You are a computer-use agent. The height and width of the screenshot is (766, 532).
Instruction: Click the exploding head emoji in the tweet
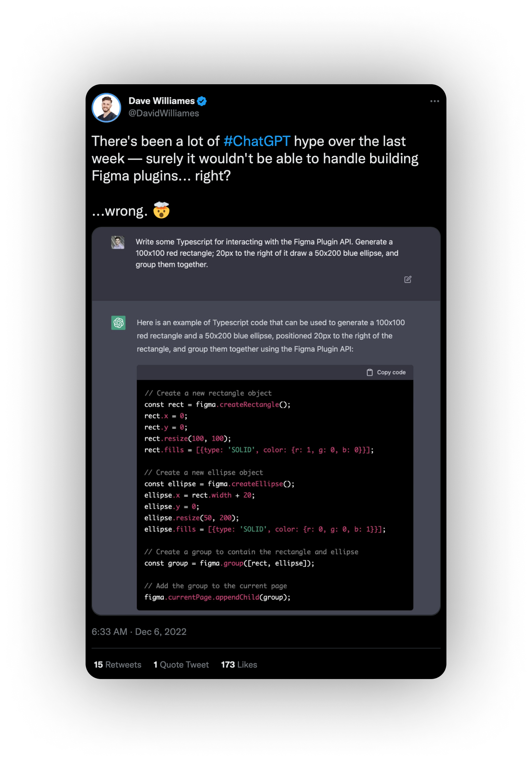[160, 210]
